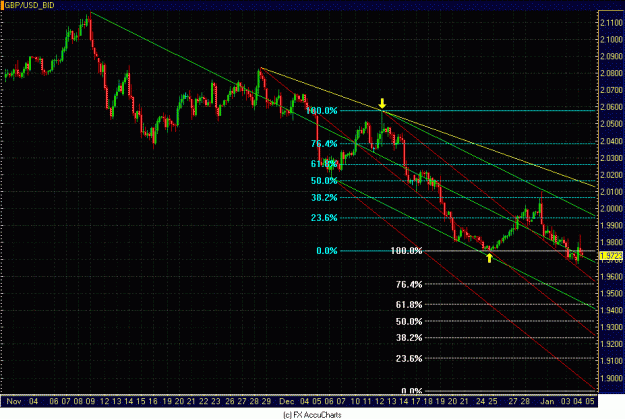Click the 1.9900 price axis label
Image resolution: width=625 pixels, height=419 pixels.
(x=611, y=226)
